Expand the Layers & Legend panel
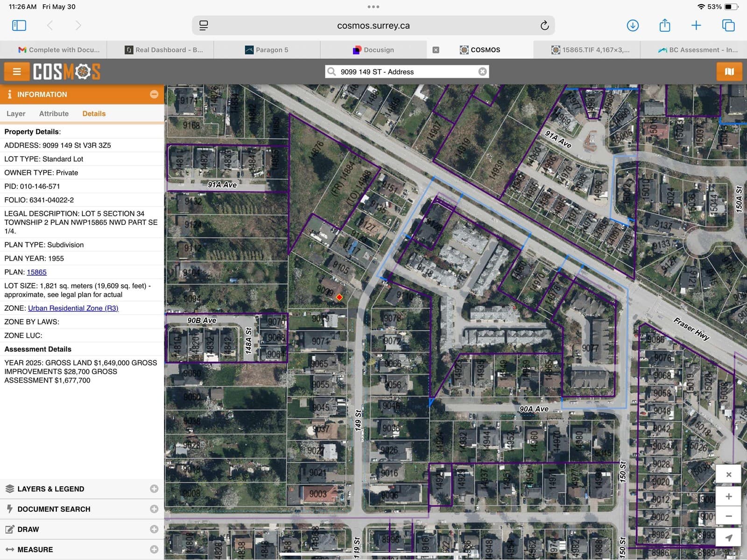The image size is (747, 560). (154, 489)
